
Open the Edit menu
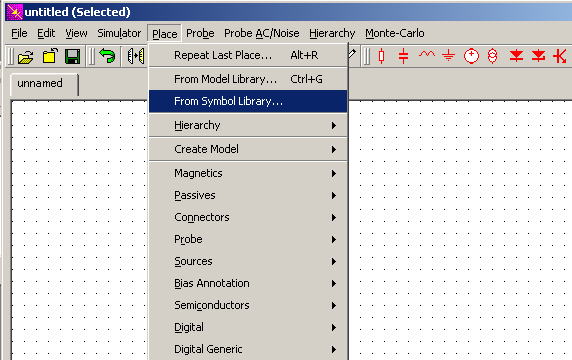(x=46, y=33)
